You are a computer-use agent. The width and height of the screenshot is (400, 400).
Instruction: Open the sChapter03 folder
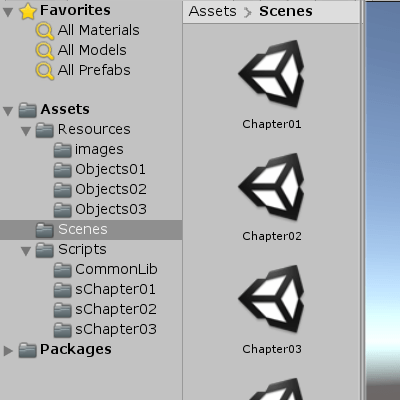point(105,330)
